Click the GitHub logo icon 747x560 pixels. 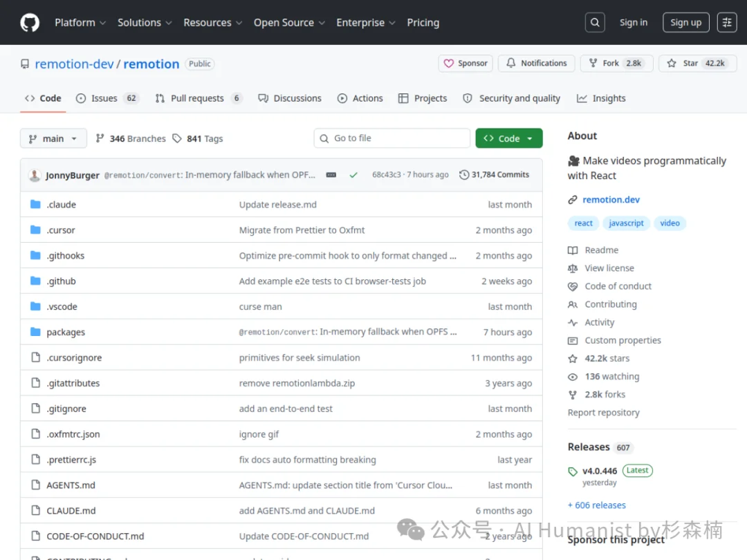coord(30,23)
